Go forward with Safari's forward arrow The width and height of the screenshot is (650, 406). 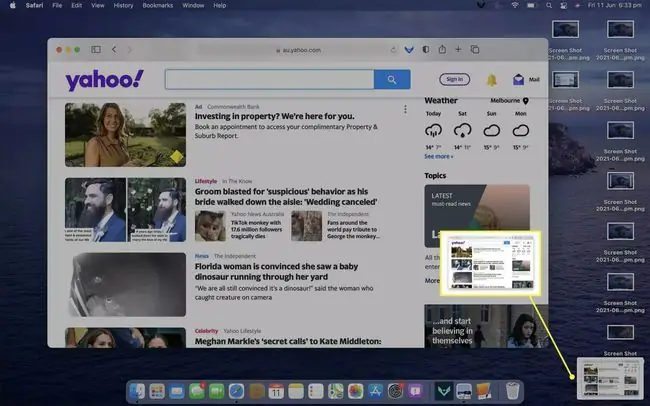tap(129, 49)
